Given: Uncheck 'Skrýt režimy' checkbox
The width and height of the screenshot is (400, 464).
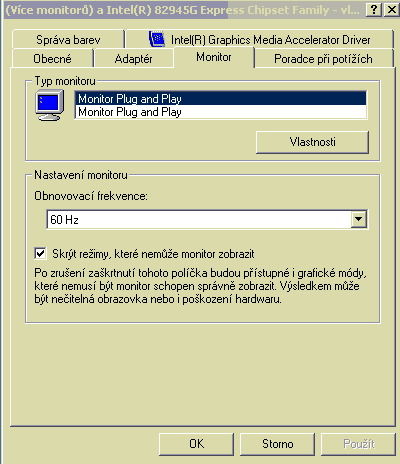Looking at the screenshot, I should [40, 254].
